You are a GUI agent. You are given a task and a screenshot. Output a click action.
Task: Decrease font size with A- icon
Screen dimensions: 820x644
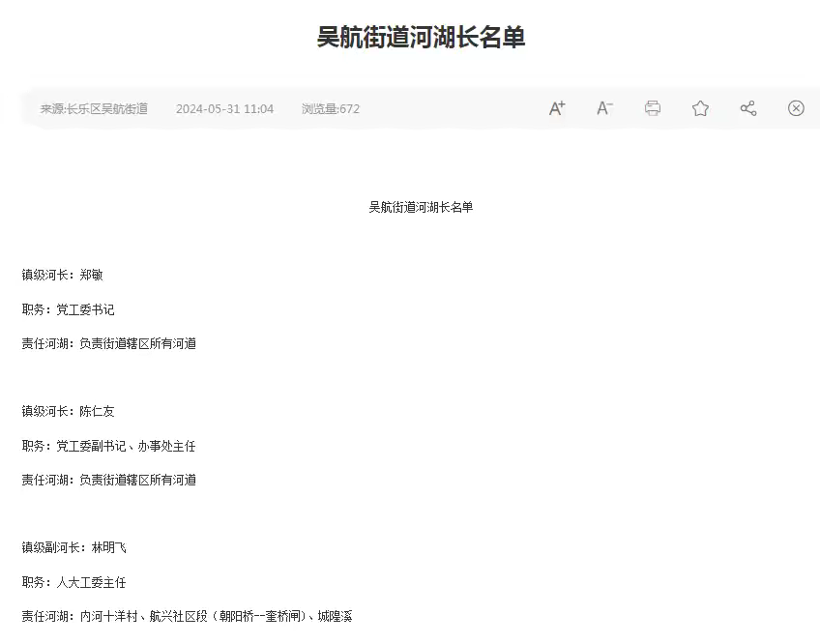pyautogui.click(x=604, y=108)
